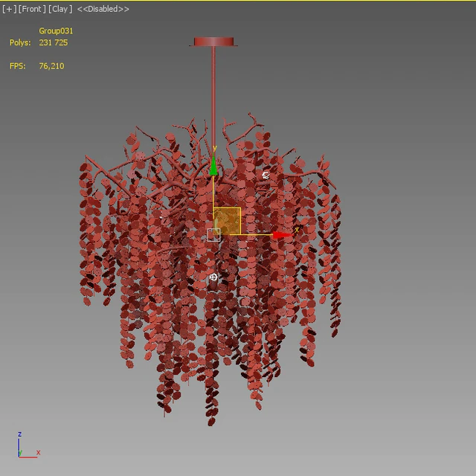The width and height of the screenshot is (476, 476).
Task: Click the white pivot square at gizmo origin
Action: pyautogui.click(x=213, y=235)
